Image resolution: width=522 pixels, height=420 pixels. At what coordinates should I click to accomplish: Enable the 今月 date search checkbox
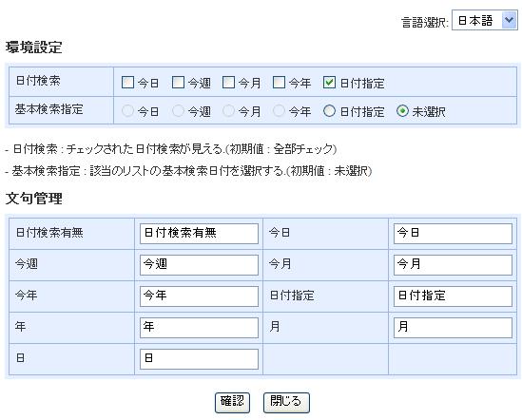228,83
